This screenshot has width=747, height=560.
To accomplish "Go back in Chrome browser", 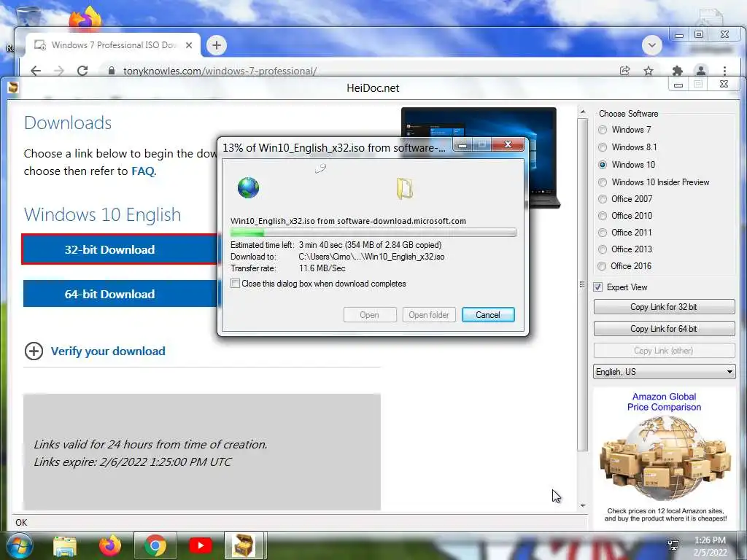I will (x=36, y=71).
